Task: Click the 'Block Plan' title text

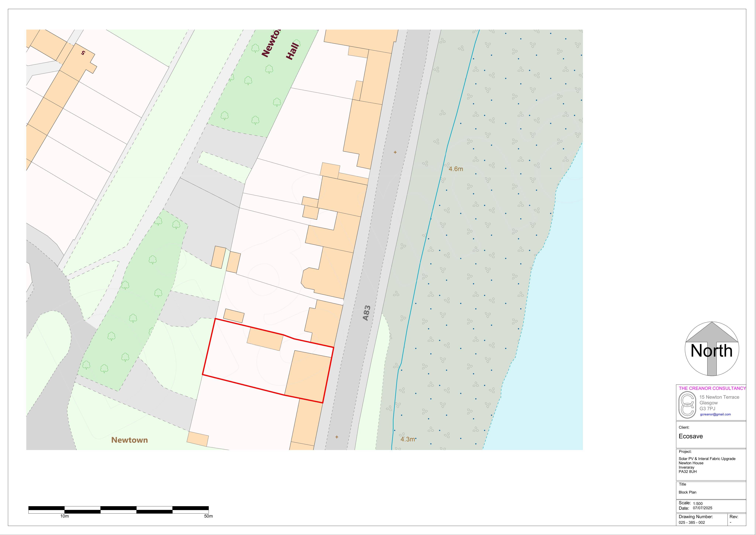Action: [688, 493]
